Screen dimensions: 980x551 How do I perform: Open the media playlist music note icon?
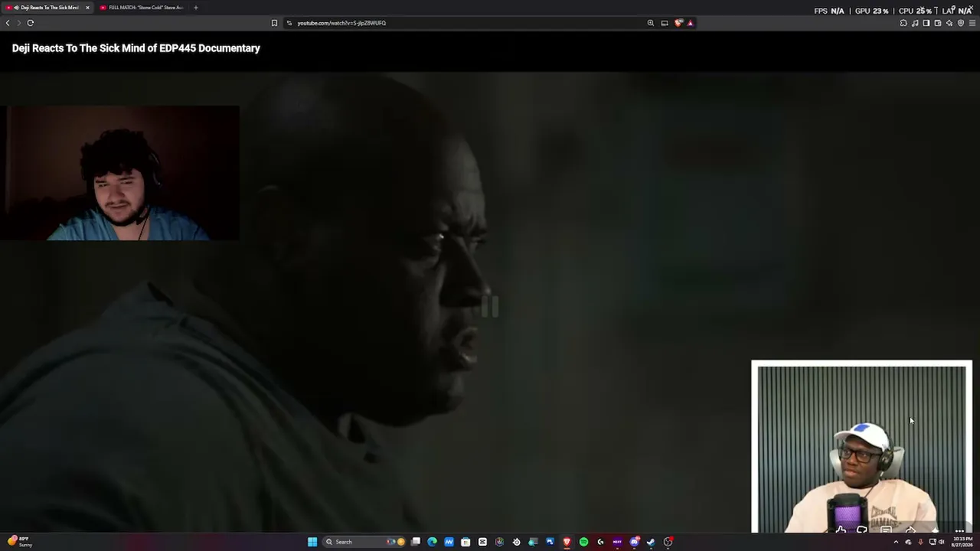[x=915, y=23]
